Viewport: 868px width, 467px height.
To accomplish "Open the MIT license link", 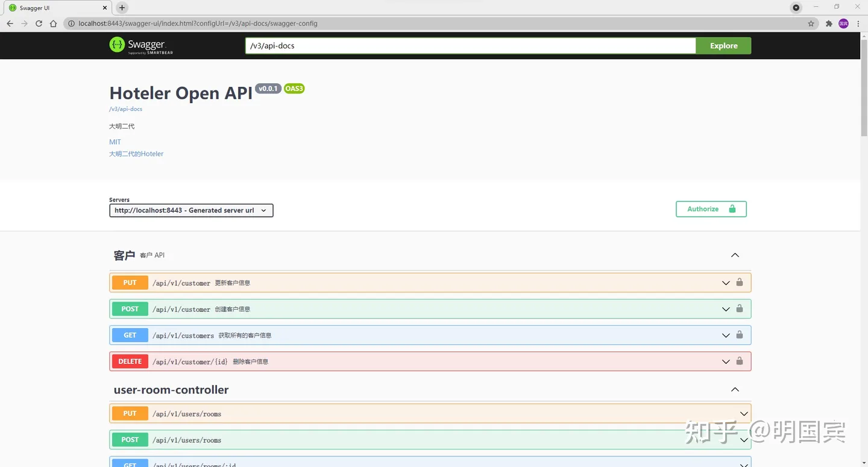I will click(x=115, y=142).
